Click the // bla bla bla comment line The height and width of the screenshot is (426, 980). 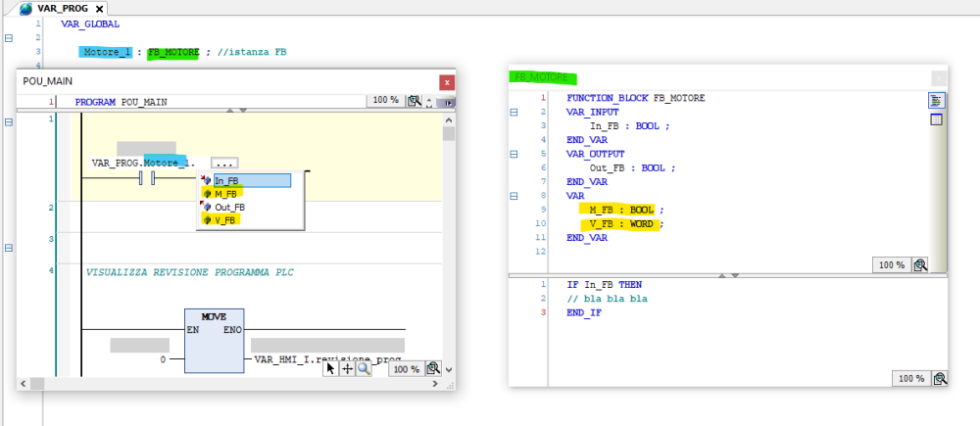(x=607, y=299)
